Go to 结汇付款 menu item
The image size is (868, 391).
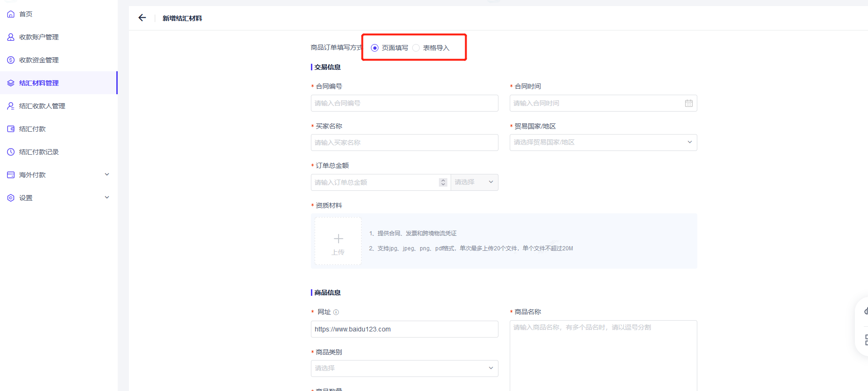pos(32,129)
